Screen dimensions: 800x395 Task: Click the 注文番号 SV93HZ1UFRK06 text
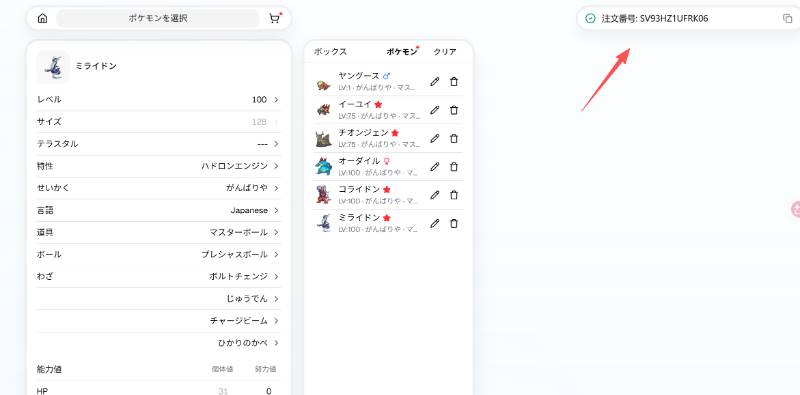click(655, 18)
